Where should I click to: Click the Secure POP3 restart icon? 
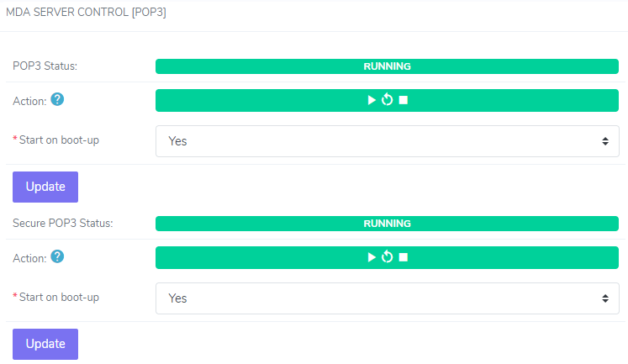tap(387, 257)
